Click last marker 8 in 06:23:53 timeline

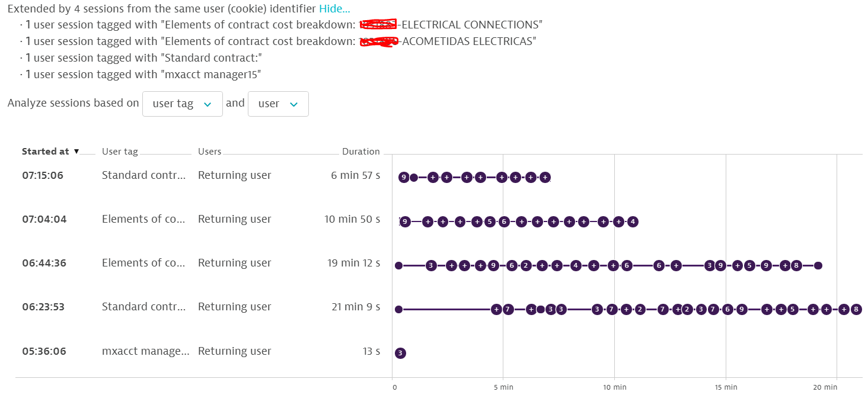[x=856, y=309]
